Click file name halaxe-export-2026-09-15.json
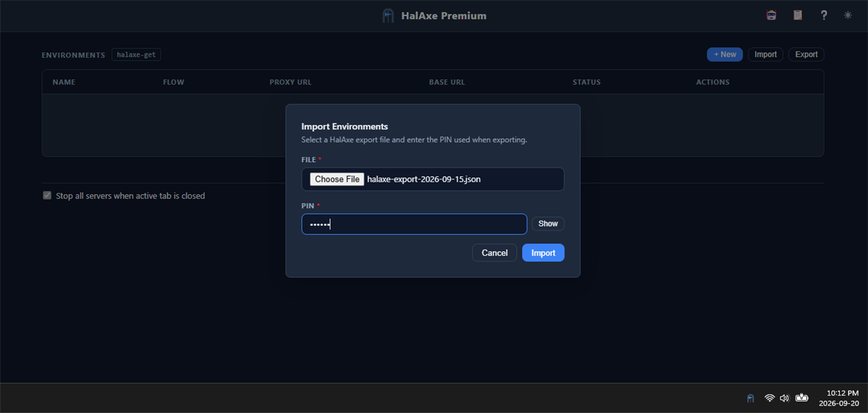Image resolution: width=868 pixels, height=413 pixels. 424,179
